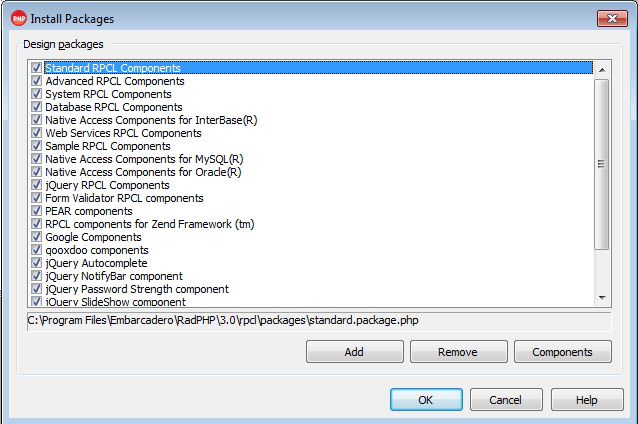
Task: Click the Cancel button
Action: (506, 400)
